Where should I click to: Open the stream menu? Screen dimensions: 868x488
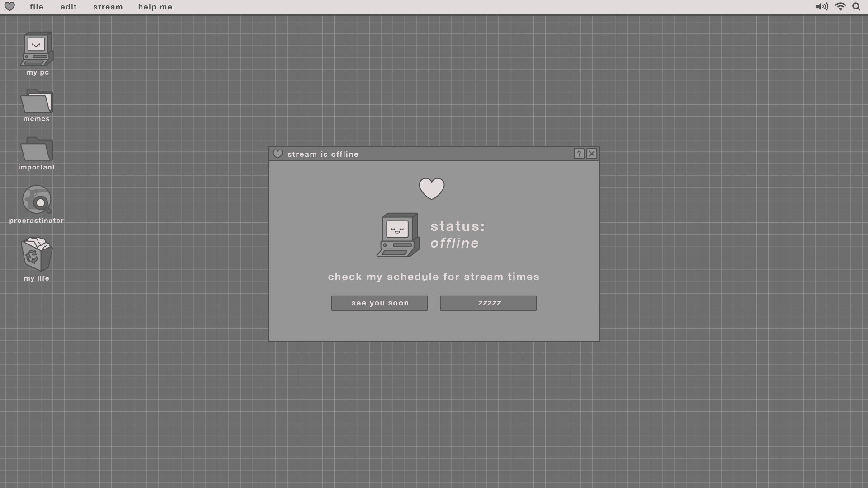pos(108,7)
